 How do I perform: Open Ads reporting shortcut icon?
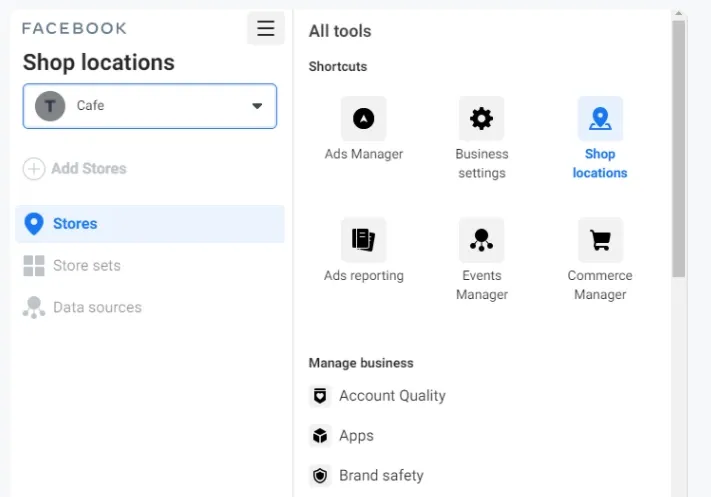click(x=364, y=240)
